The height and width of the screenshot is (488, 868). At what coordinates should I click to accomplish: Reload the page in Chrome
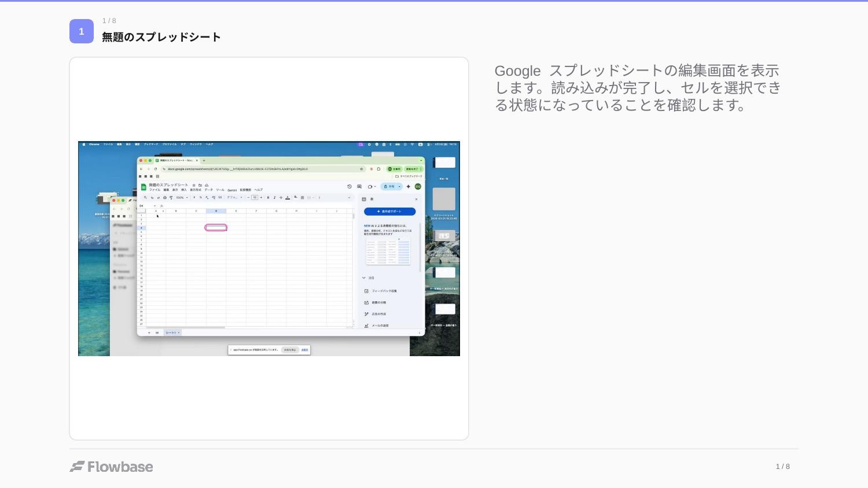point(155,169)
